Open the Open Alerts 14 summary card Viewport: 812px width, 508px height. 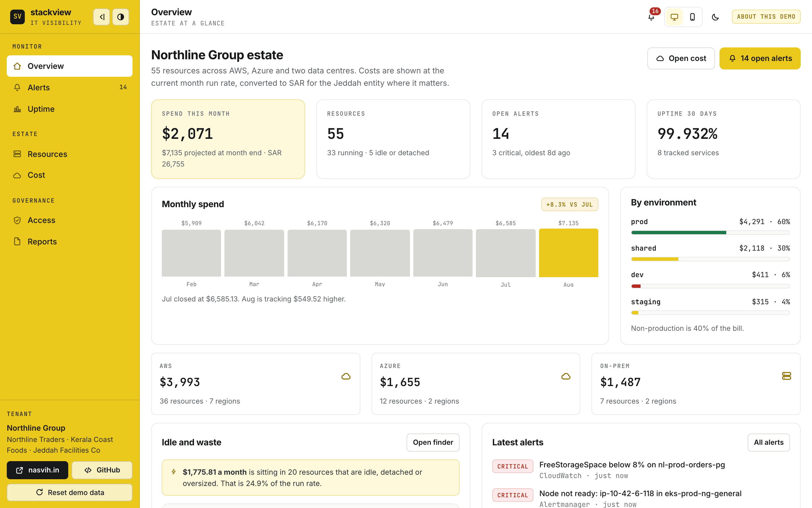558,139
